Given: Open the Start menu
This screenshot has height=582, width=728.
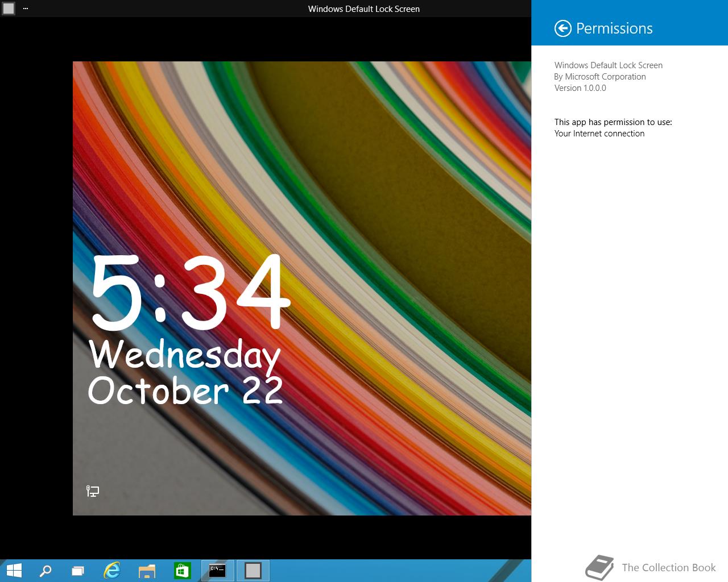Looking at the screenshot, I should 14,570.
